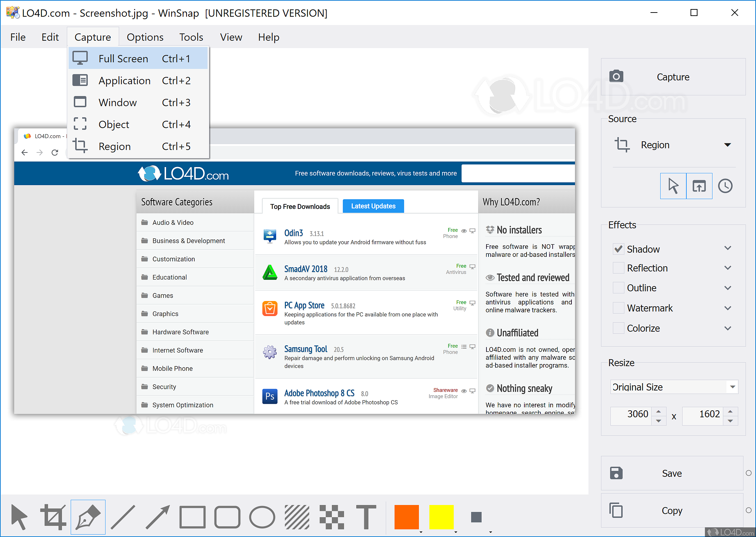Enable the Reflection effect checkbox
The height and width of the screenshot is (537, 756).
coord(618,268)
